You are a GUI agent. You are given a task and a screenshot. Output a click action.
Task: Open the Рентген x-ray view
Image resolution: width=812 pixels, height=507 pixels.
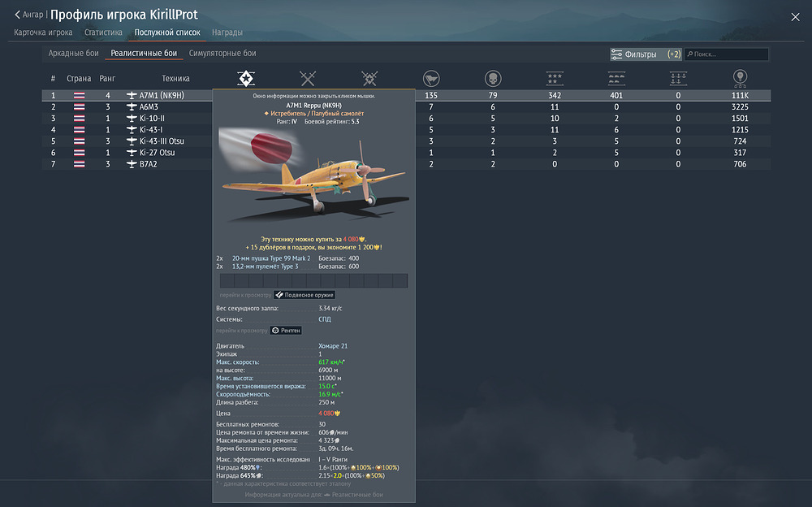point(286,330)
